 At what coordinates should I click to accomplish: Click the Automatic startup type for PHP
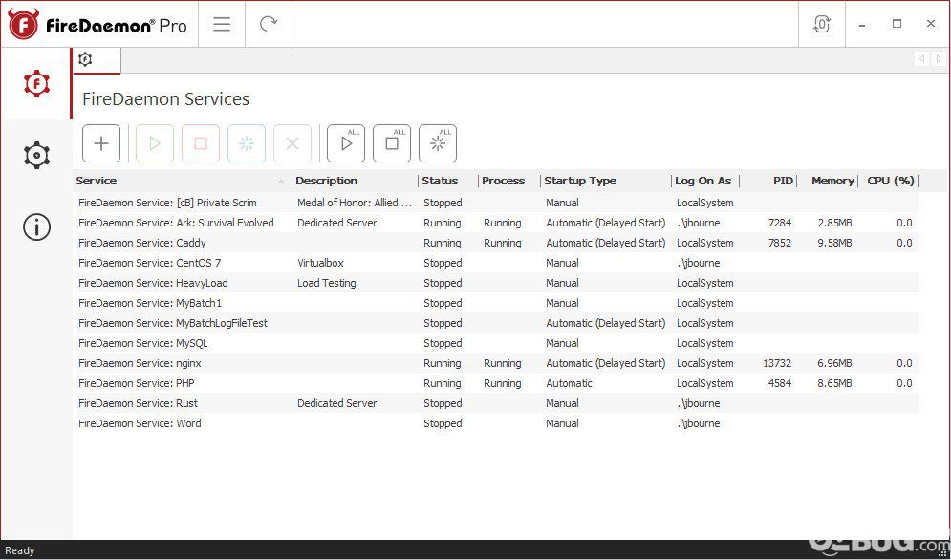[x=569, y=383]
